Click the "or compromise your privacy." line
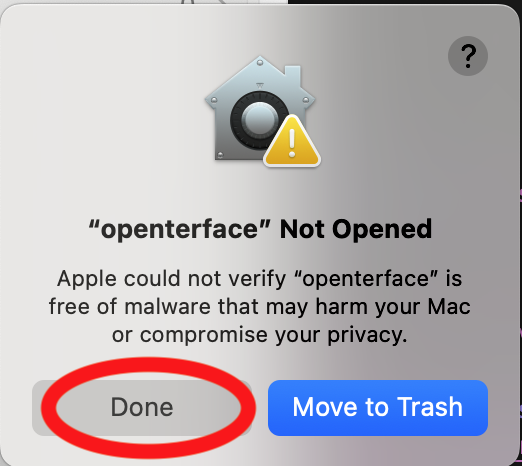This screenshot has height=466, width=522. tap(259, 335)
